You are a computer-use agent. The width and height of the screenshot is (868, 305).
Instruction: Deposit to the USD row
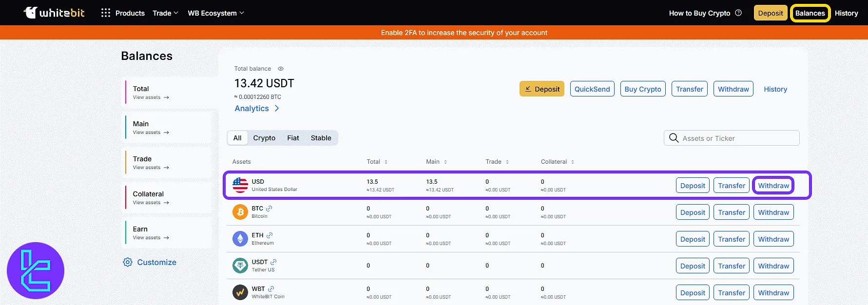pyautogui.click(x=693, y=186)
